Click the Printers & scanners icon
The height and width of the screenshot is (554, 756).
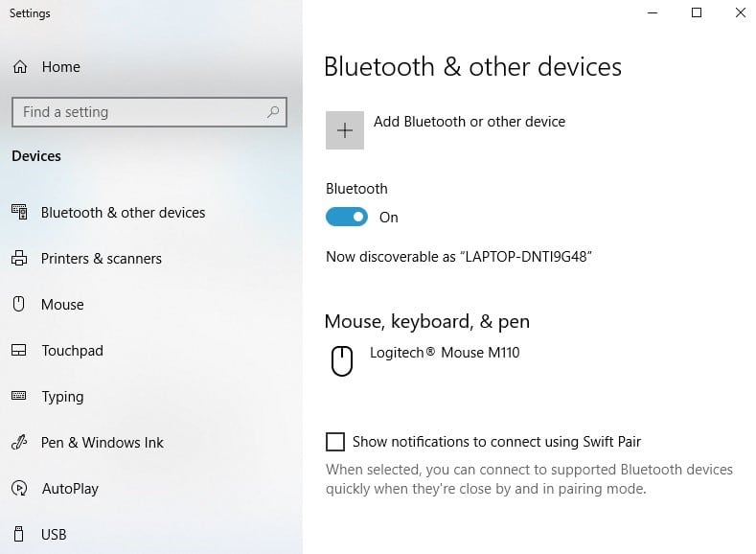(x=18, y=259)
